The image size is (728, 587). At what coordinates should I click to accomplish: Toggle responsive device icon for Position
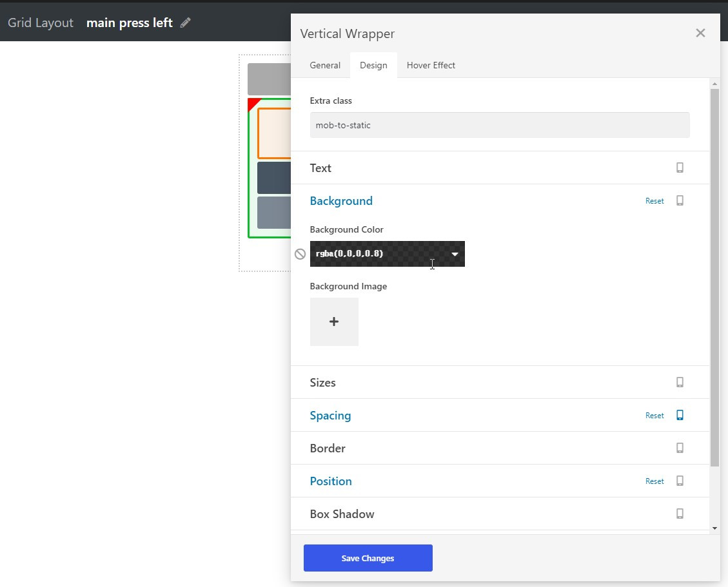[x=680, y=481]
